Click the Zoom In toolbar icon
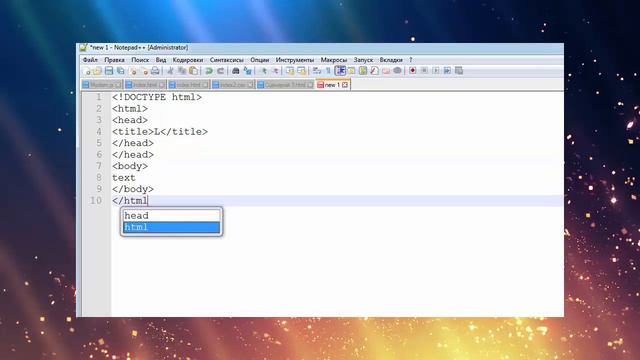640x360 pixels. (263, 71)
